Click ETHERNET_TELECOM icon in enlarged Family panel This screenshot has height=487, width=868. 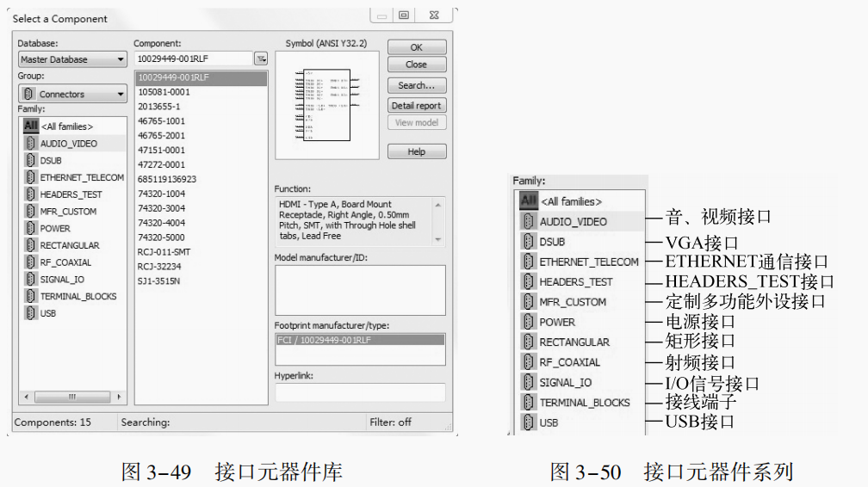(x=528, y=262)
